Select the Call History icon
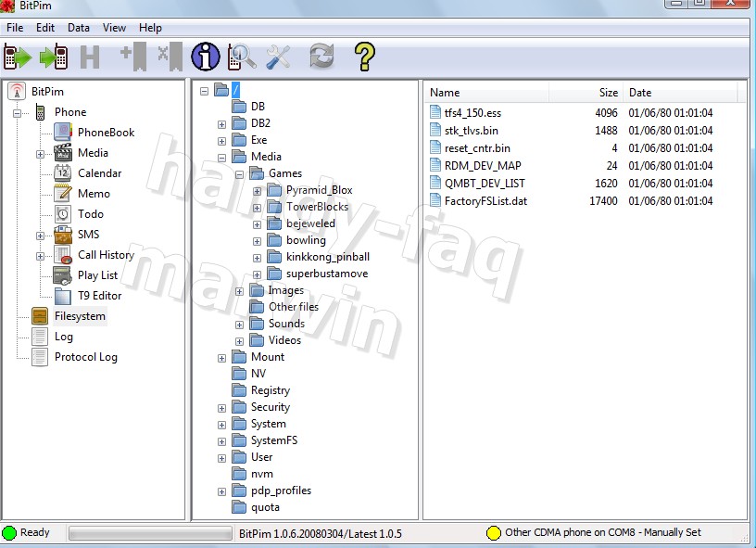This screenshot has width=756, height=548. point(63,255)
